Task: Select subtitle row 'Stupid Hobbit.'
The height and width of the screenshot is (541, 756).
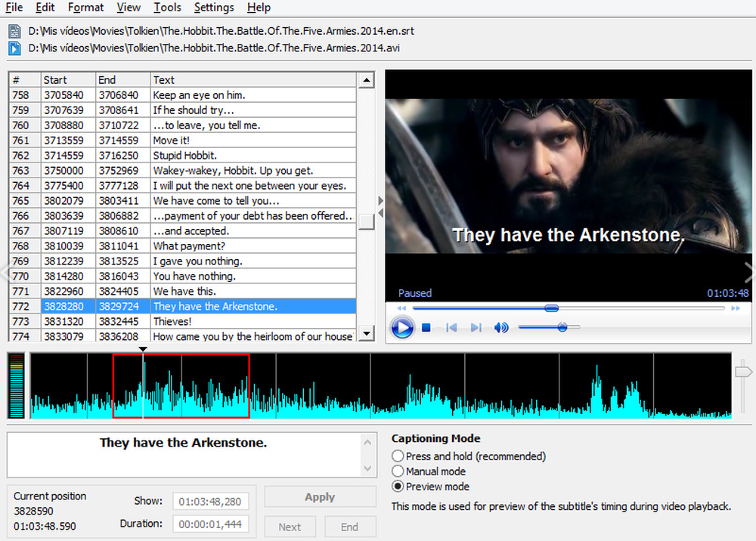Action: 183,155
